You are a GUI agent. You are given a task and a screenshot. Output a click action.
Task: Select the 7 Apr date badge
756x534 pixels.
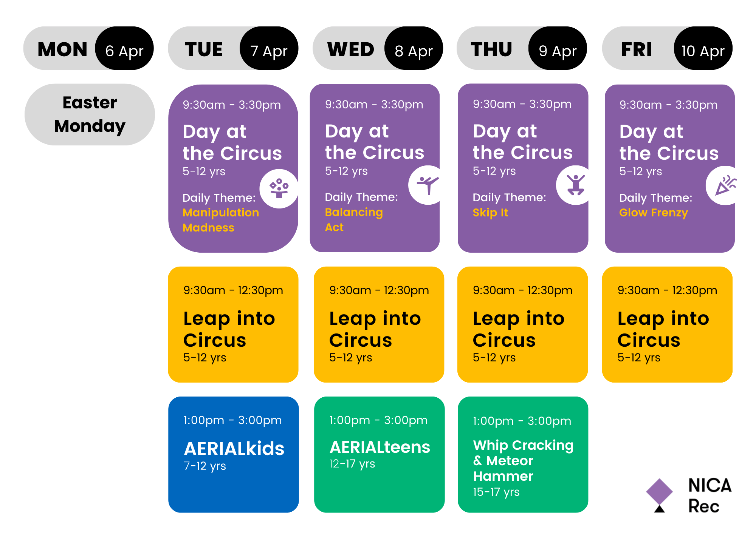[269, 48]
